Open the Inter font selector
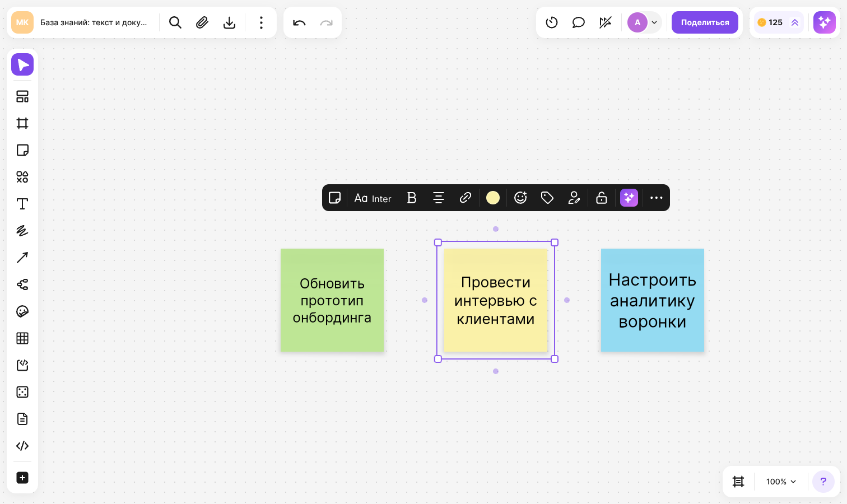This screenshot has height=504, width=847. (373, 198)
